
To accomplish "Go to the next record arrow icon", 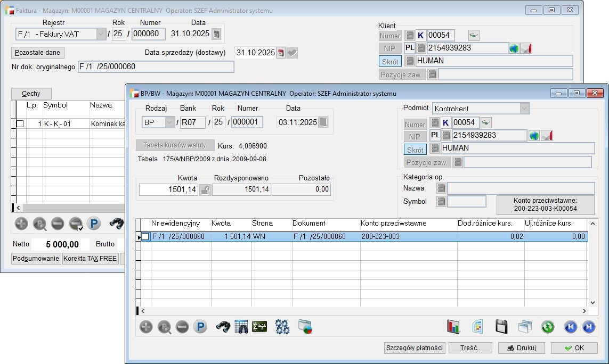I will (x=588, y=327).
